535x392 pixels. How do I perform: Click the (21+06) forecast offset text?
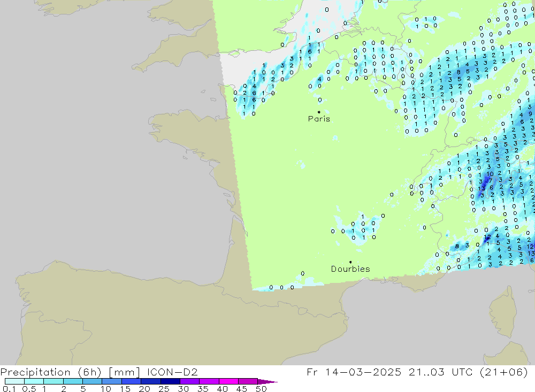[503, 372]
